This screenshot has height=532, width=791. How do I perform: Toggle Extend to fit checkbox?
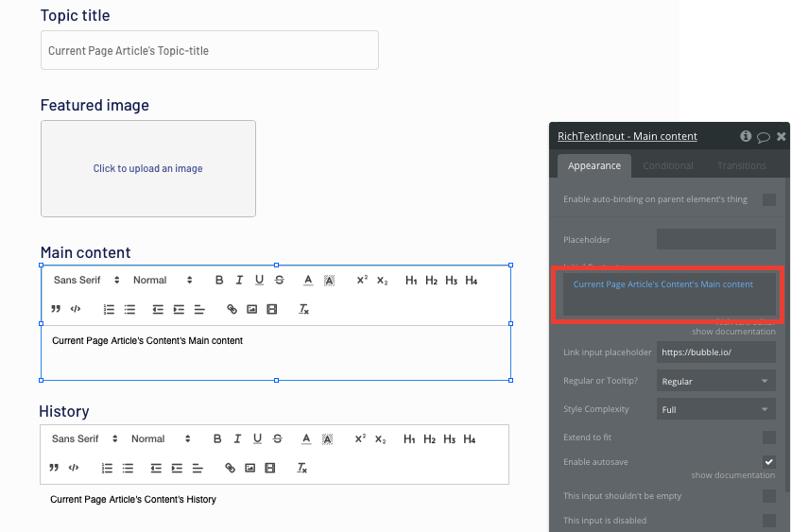click(769, 438)
